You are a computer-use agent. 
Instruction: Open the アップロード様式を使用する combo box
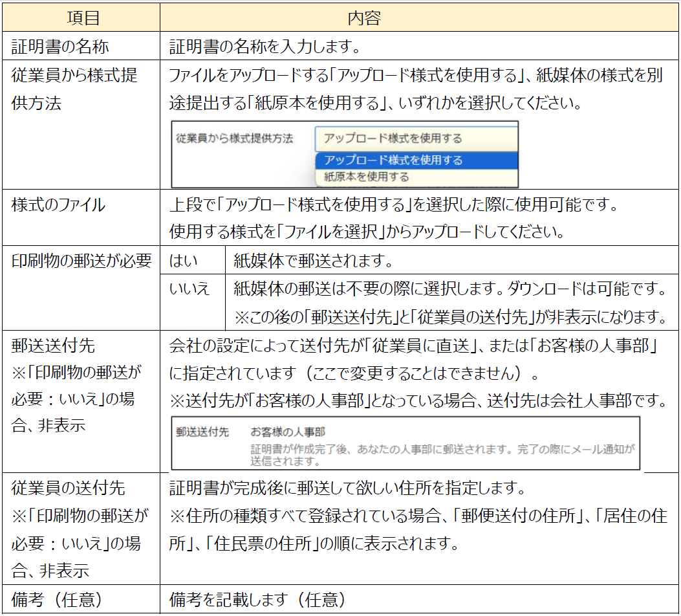click(x=416, y=138)
